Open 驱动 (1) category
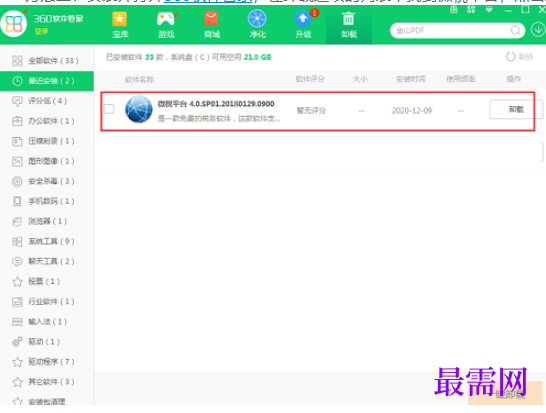This screenshot has height=413, width=546. [47, 342]
